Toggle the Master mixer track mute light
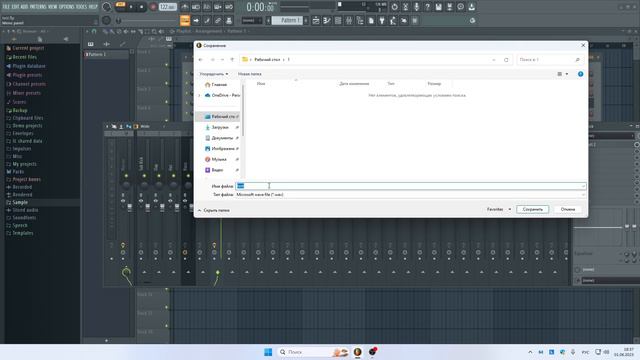The image size is (640, 360). (126, 176)
